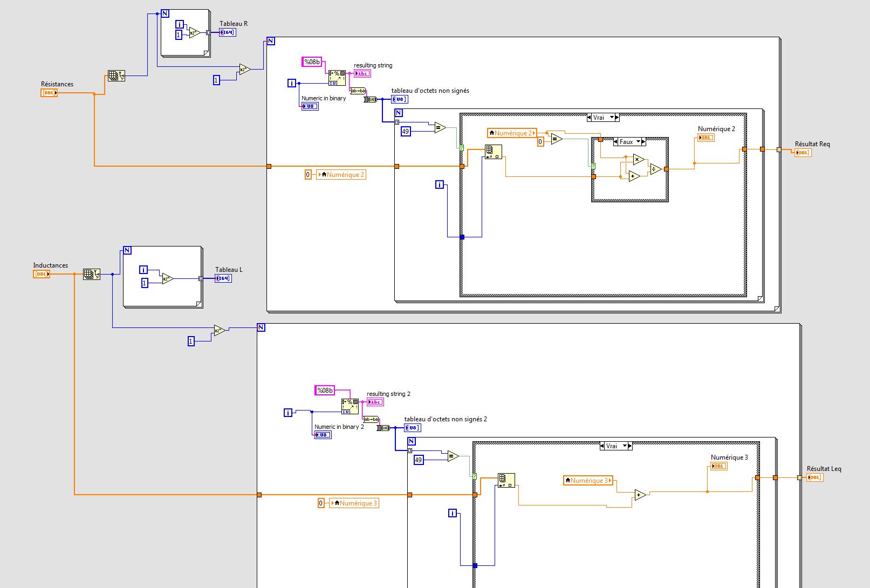
Task: Select Inductances DBL array control terminal
Action: coord(42,274)
